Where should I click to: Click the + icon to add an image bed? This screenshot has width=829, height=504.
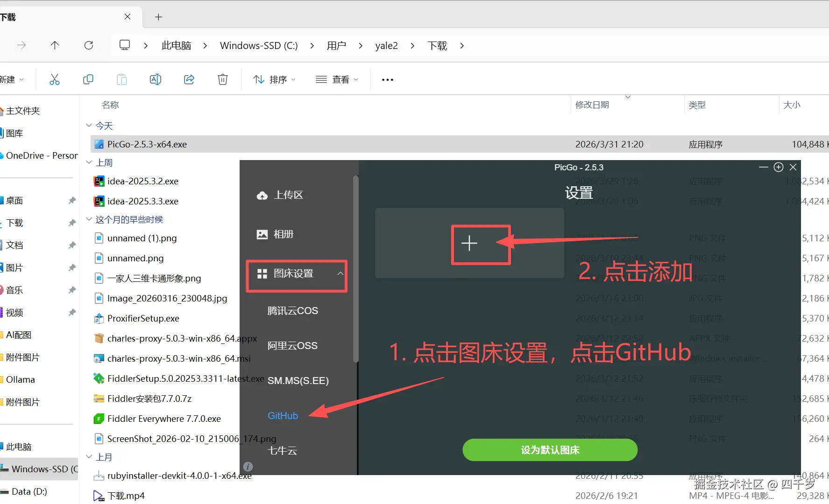(x=469, y=243)
